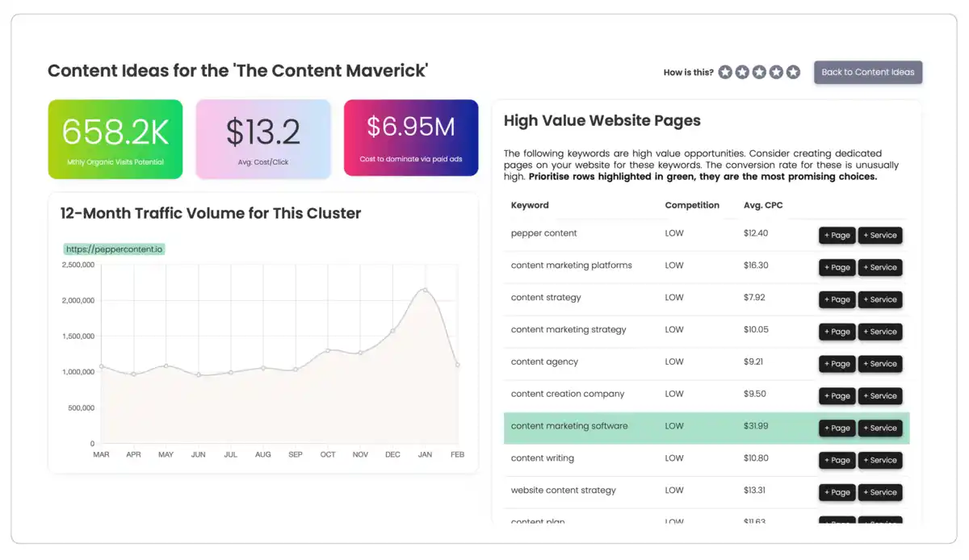Viewport: 969px width, 560px height.
Task: Click the $13.2 Avg. Cost/Click card
Action: (x=262, y=138)
